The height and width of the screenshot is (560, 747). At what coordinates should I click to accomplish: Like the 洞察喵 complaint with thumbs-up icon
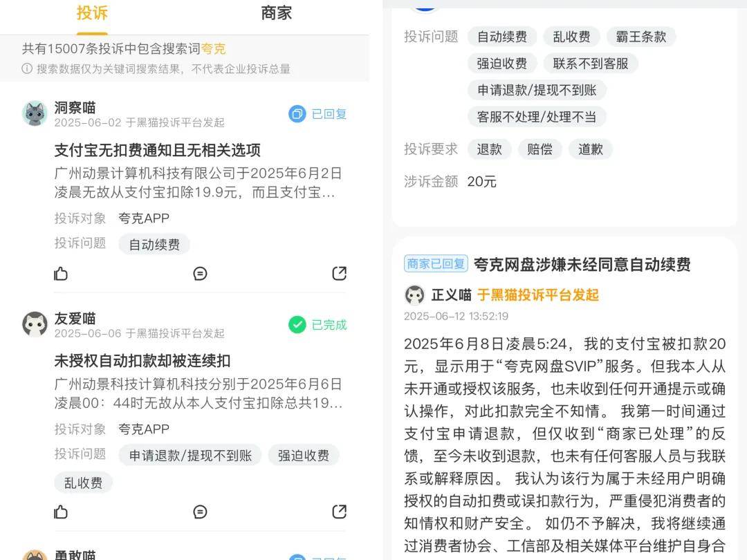61,273
